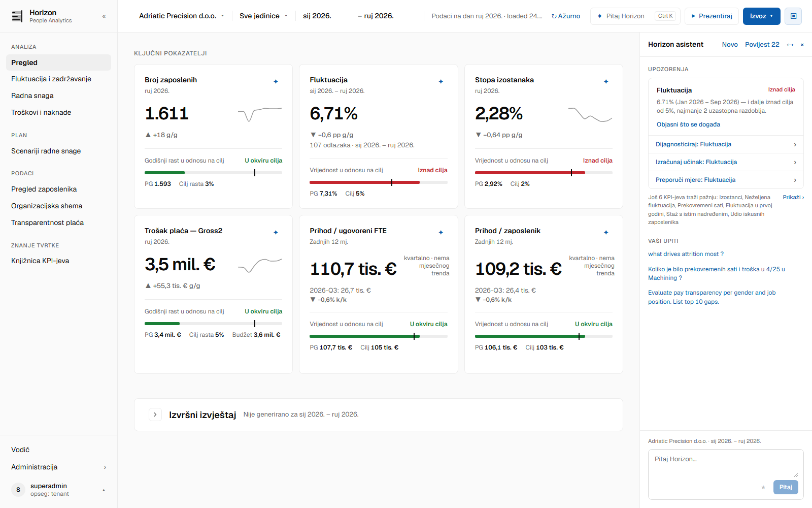Click start date sij 2026.
812x508 pixels.
(317, 16)
